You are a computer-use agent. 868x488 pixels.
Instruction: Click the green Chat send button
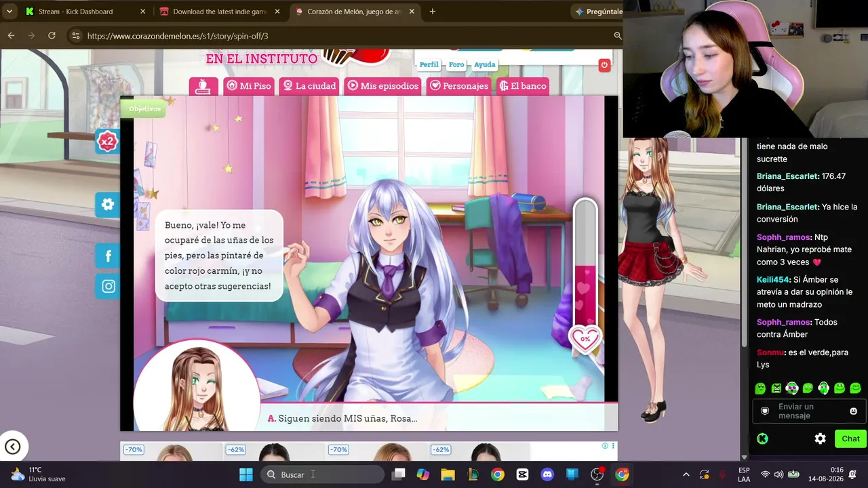click(x=850, y=439)
